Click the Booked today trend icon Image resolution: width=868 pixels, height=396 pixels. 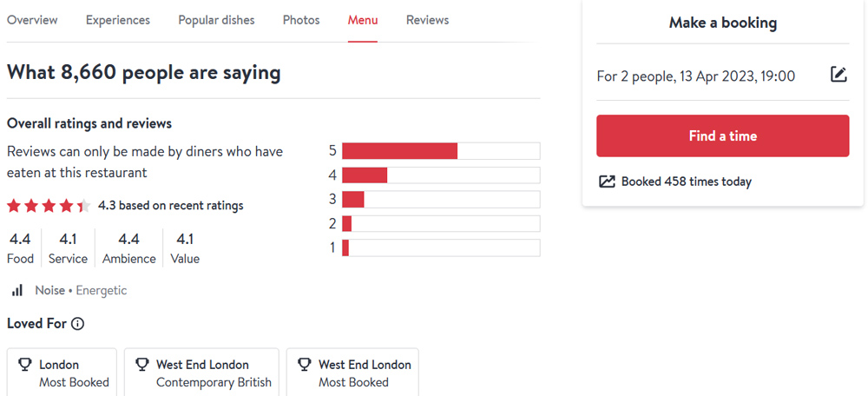[x=607, y=181]
